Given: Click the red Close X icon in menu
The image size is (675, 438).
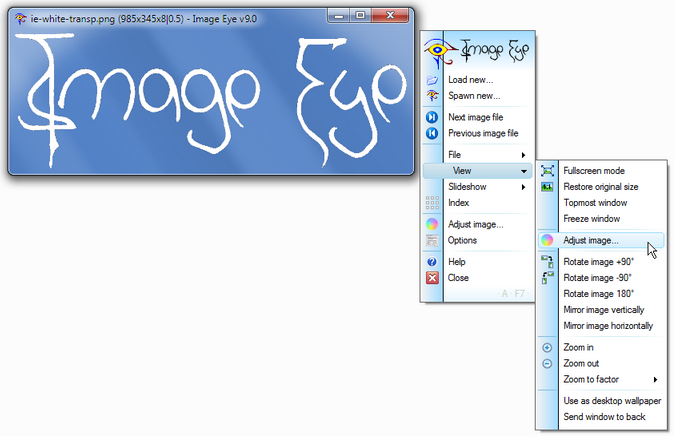Looking at the screenshot, I should coord(432,278).
